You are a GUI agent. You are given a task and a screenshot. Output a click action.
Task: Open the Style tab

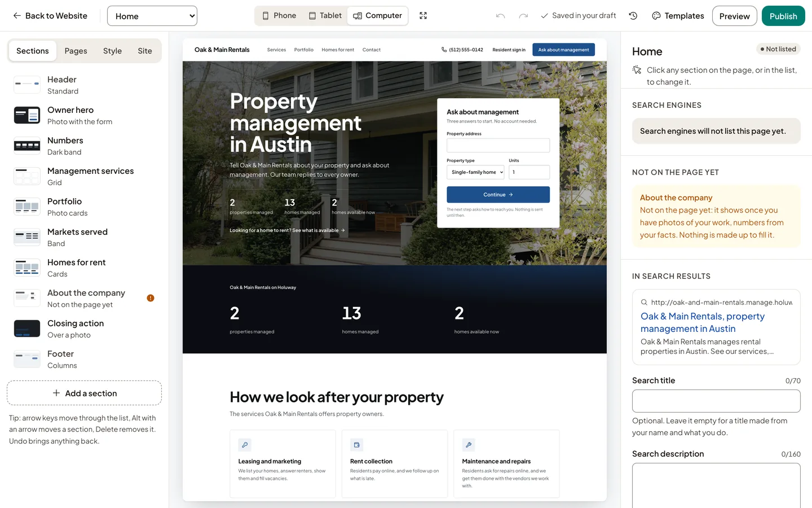click(x=112, y=51)
